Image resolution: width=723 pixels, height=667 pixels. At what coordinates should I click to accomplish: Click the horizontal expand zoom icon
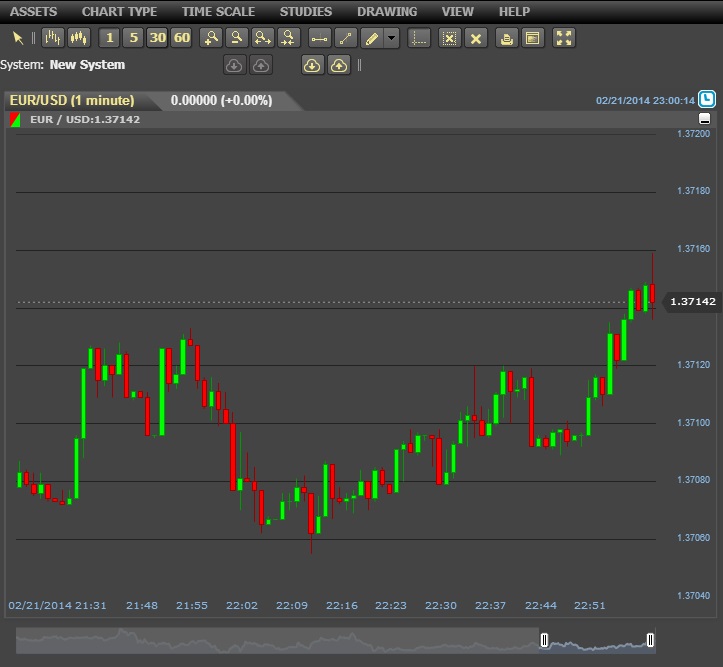click(x=263, y=38)
